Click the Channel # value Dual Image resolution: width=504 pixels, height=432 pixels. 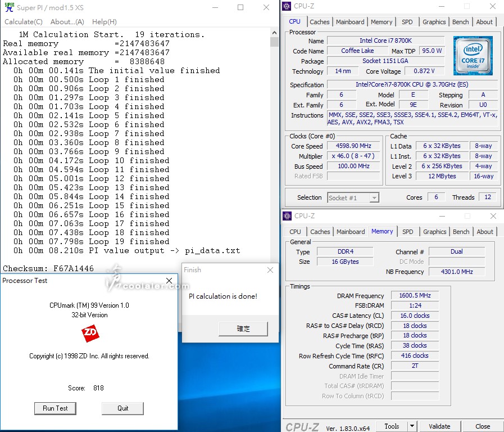[457, 251]
